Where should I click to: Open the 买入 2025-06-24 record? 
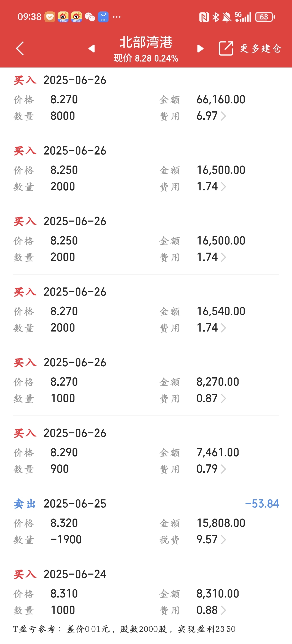click(x=146, y=592)
